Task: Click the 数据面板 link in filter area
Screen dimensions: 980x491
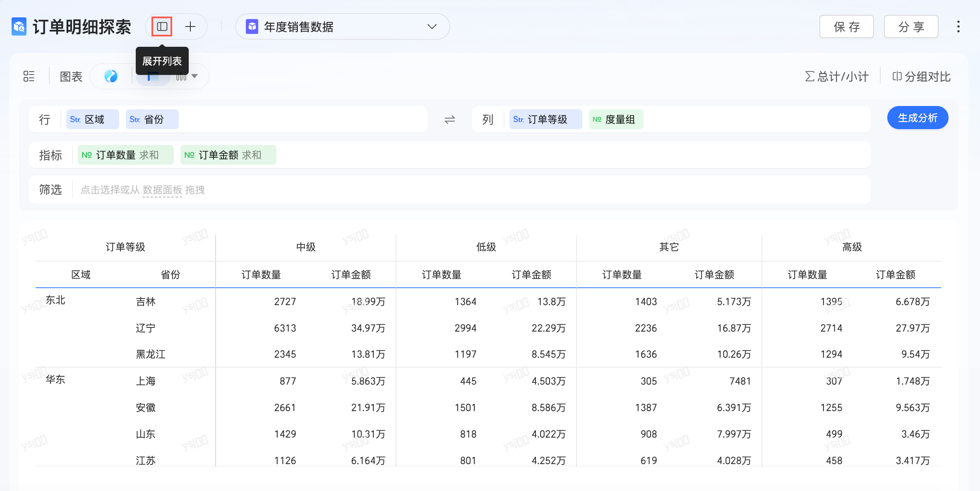Action: (162, 190)
